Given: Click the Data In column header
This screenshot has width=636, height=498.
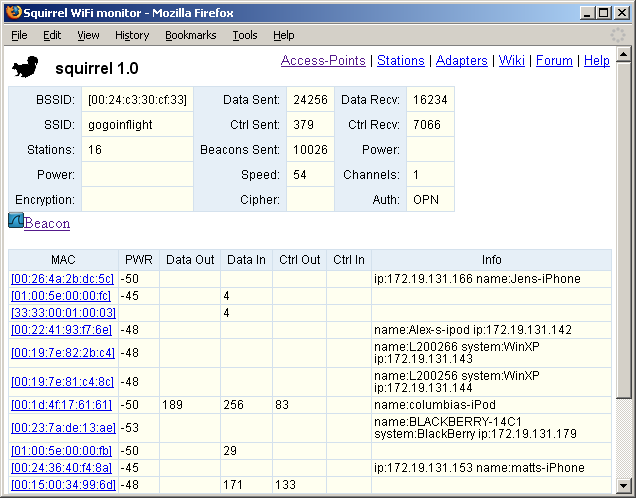Looking at the screenshot, I should 246,260.
